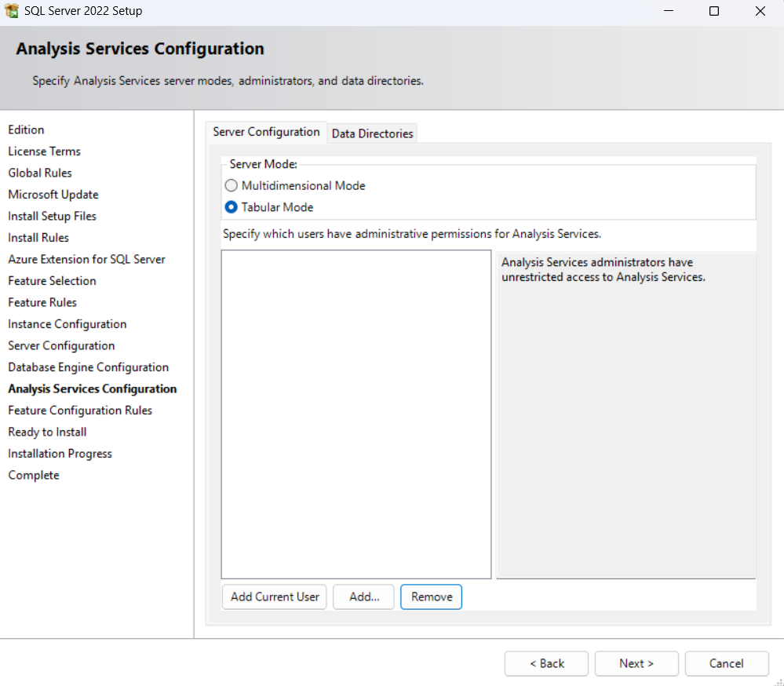
Task: Minimize the setup window
Action: pos(668,11)
